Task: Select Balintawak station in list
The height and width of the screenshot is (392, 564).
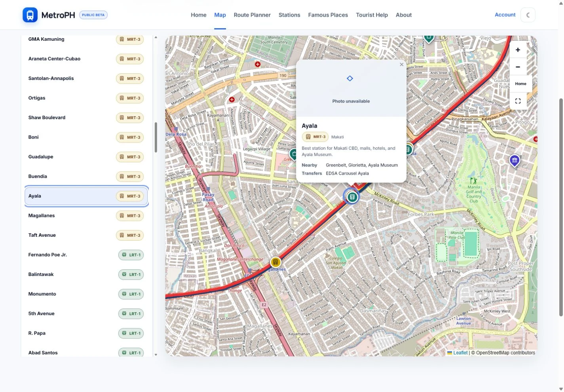Action: 86,274
